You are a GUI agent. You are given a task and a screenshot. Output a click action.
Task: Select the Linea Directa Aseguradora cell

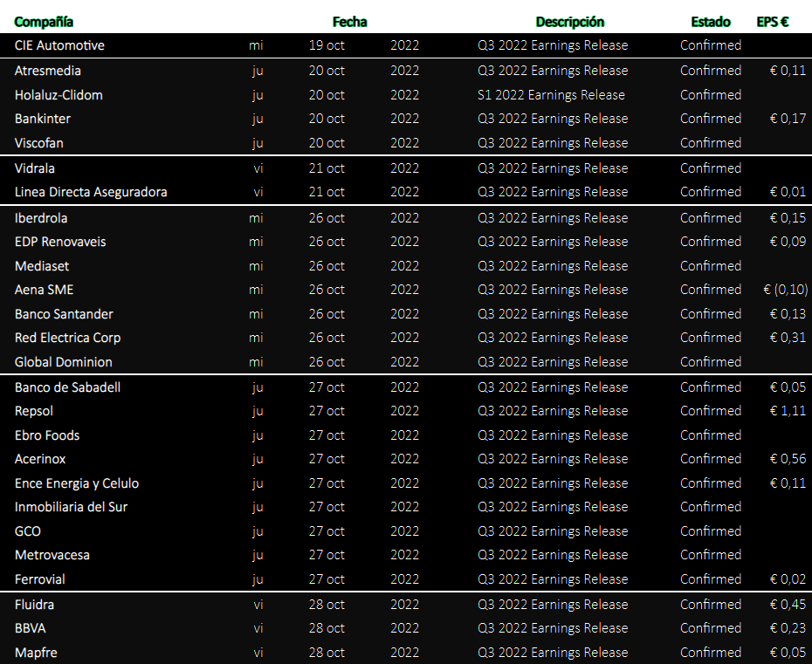(x=91, y=192)
